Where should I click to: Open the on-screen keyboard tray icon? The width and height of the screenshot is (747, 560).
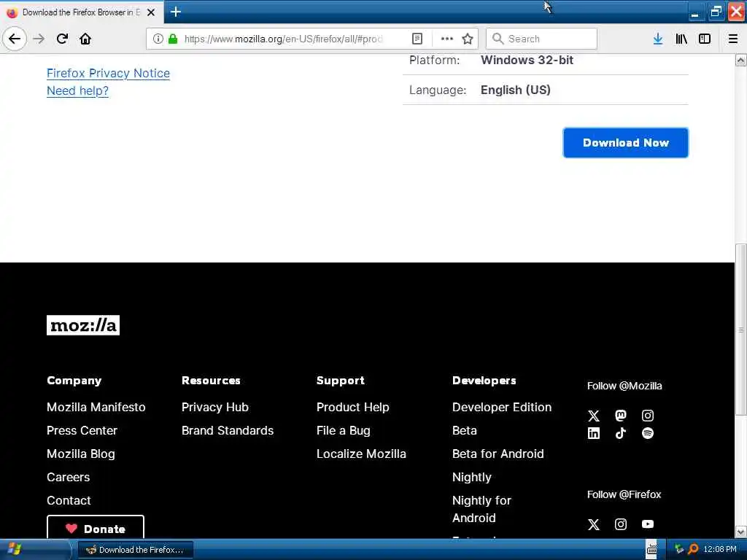(x=651, y=550)
